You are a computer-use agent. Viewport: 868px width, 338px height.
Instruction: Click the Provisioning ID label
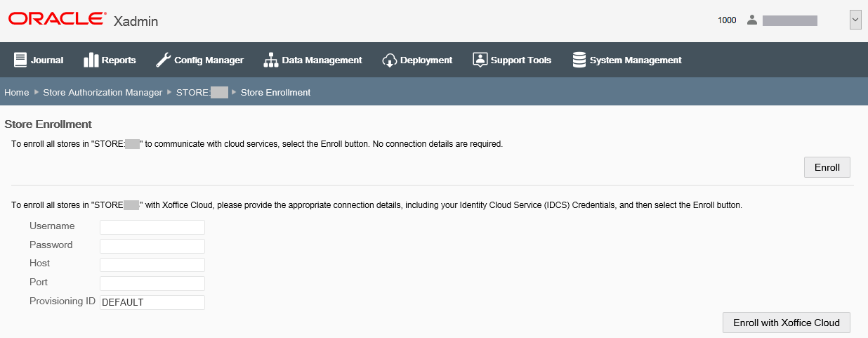(63, 301)
